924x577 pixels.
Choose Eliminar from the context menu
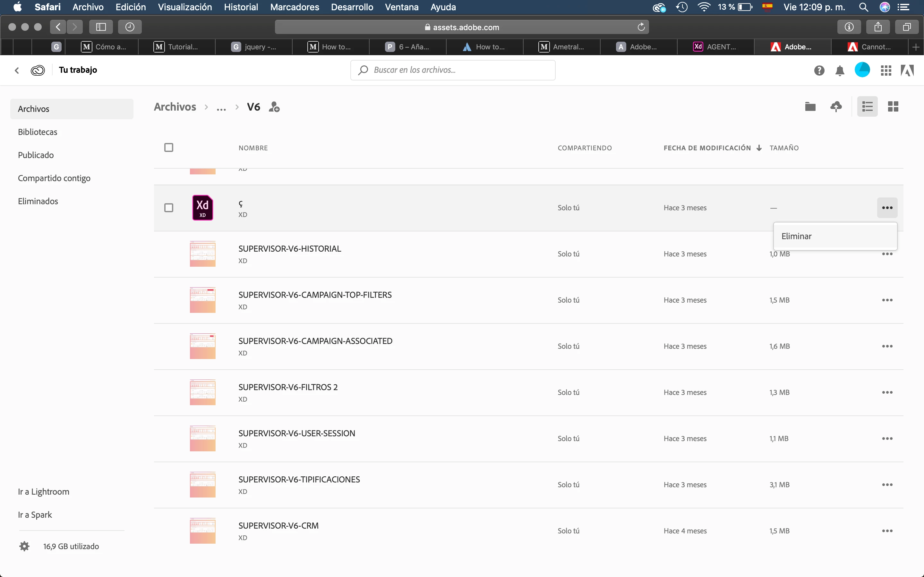[x=797, y=236]
